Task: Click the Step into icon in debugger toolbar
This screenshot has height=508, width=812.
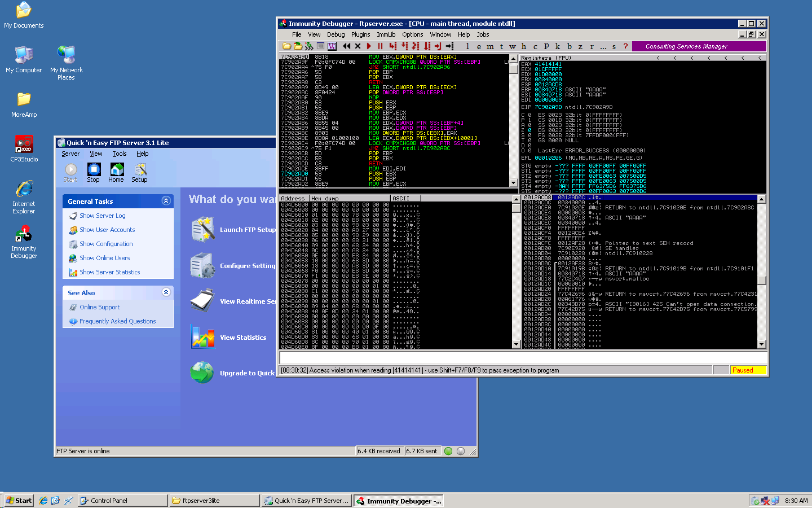Action: click(x=392, y=46)
